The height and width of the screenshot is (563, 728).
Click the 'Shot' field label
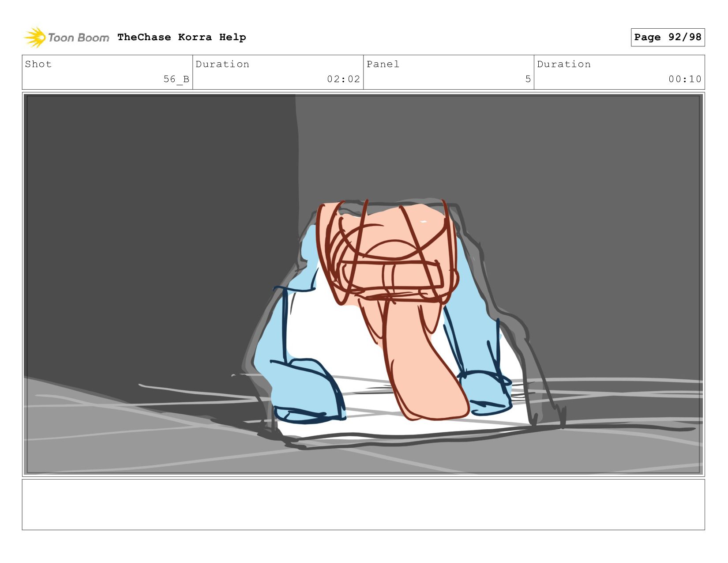(x=38, y=64)
